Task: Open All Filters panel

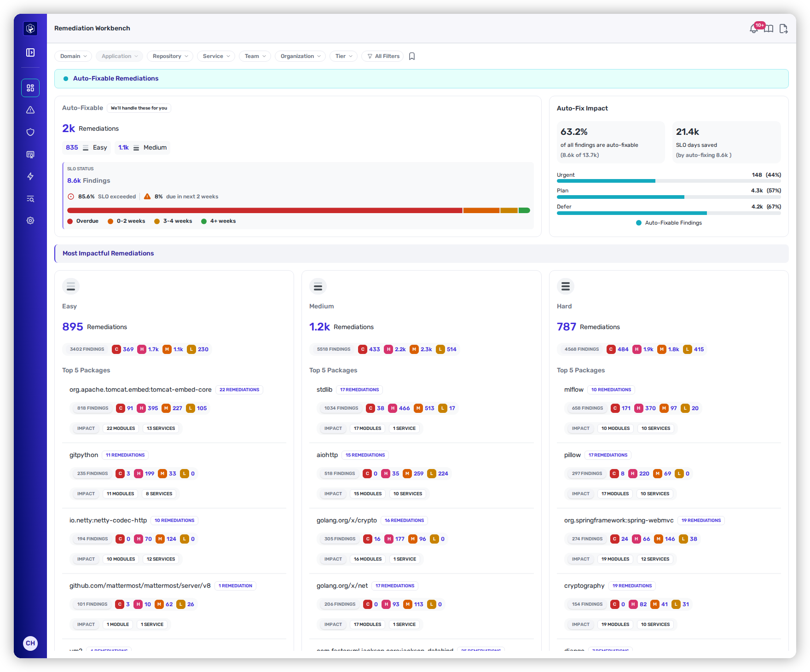Action: point(383,56)
